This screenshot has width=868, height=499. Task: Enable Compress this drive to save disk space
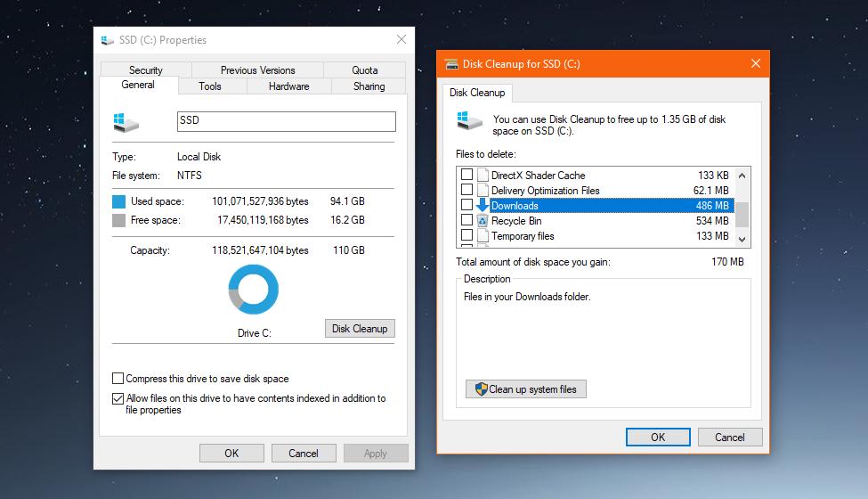point(118,379)
